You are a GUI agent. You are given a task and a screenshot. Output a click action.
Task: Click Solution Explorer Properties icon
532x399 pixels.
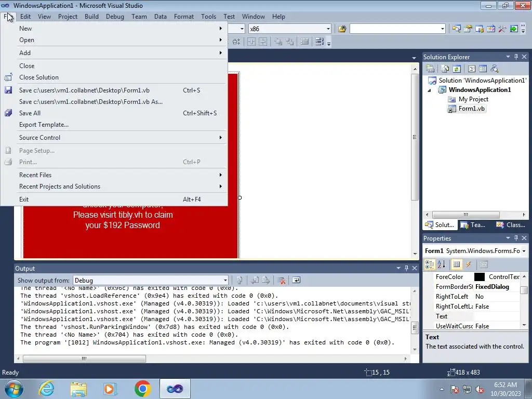point(430,69)
